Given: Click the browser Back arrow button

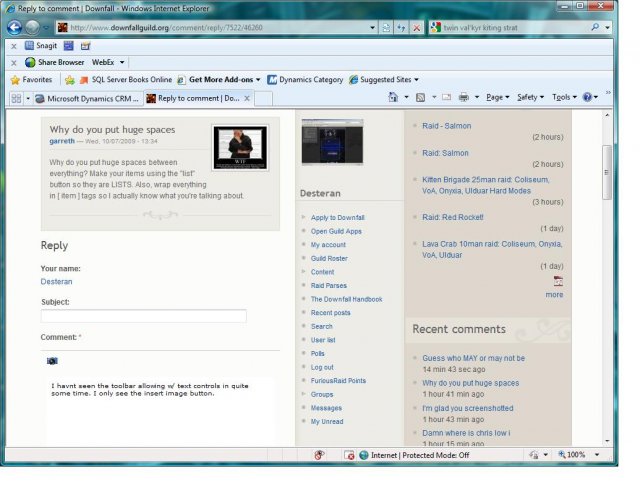Looking at the screenshot, I should click(x=14, y=28).
